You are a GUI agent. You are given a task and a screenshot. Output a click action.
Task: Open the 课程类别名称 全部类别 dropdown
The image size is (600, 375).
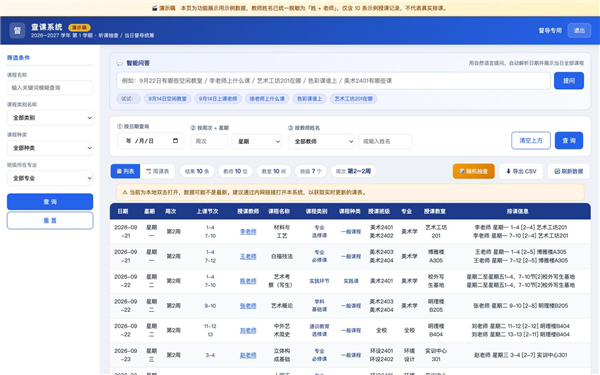pos(50,118)
